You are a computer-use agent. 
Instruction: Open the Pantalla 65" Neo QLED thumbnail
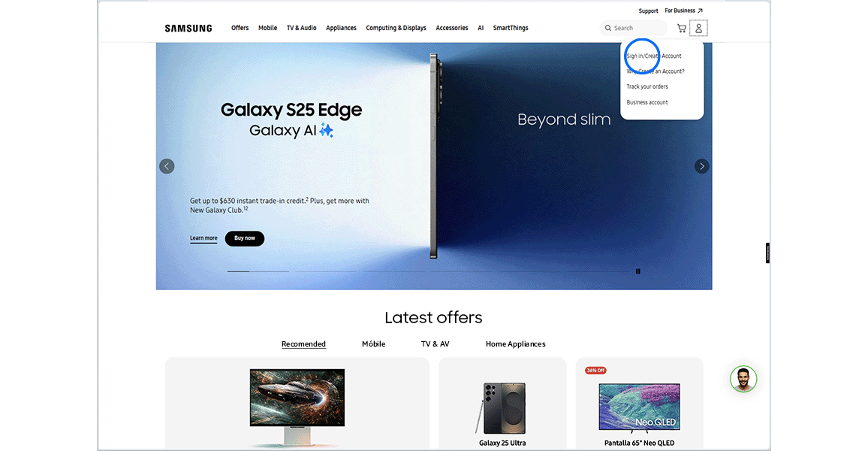click(639, 407)
